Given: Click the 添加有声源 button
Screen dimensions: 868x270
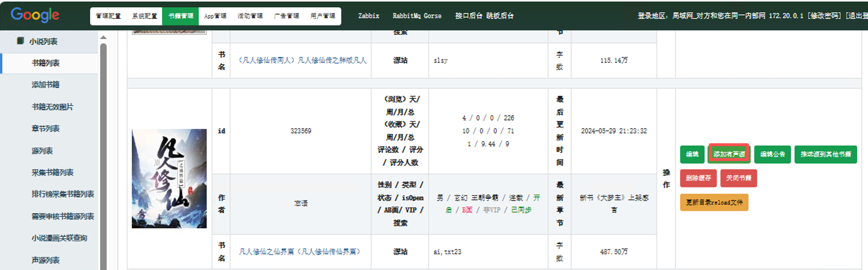Looking at the screenshot, I should [729, 154].
